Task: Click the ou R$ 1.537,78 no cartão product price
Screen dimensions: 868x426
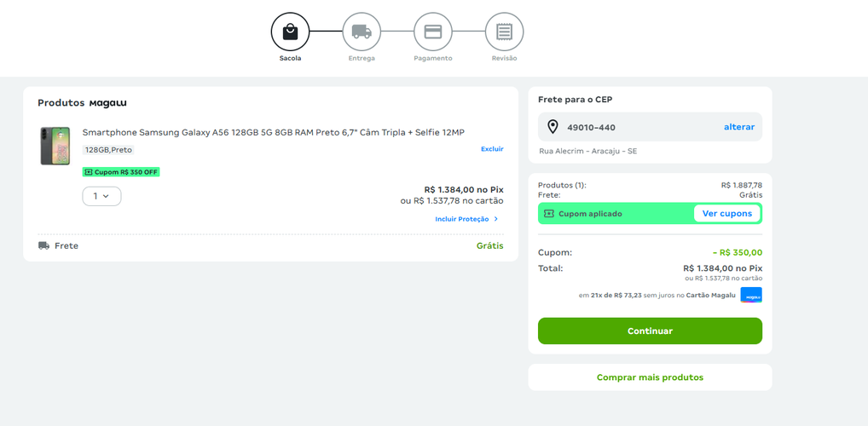Action: pyautogui.click(x=452, y=201)
